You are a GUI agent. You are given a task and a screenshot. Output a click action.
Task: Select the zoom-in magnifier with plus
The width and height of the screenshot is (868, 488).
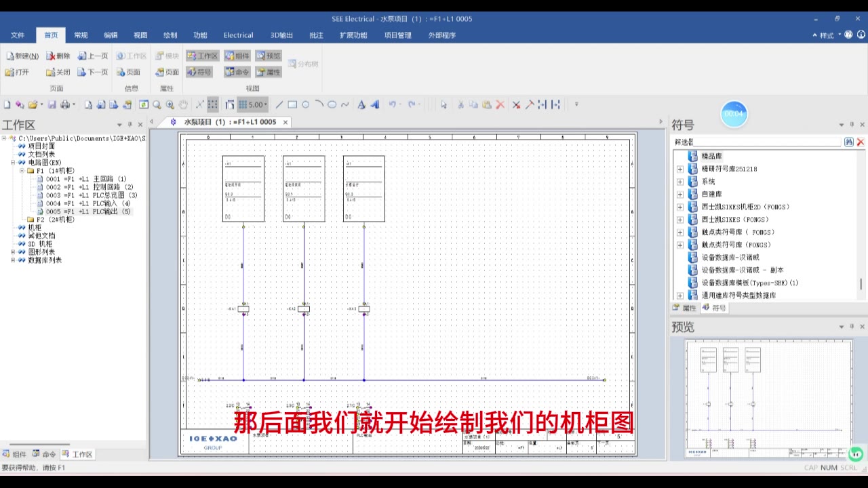(170, 104)
